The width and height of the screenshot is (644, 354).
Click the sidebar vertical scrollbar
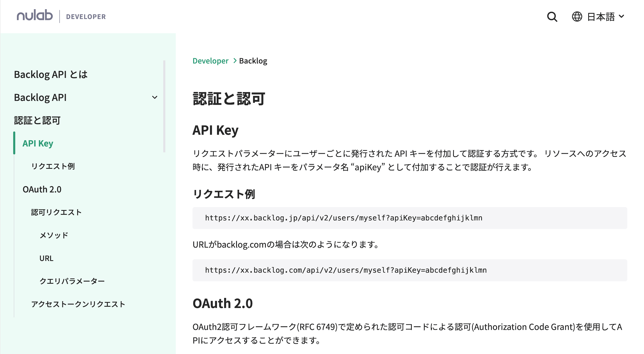pyautogui.click(x=164, y=106)
